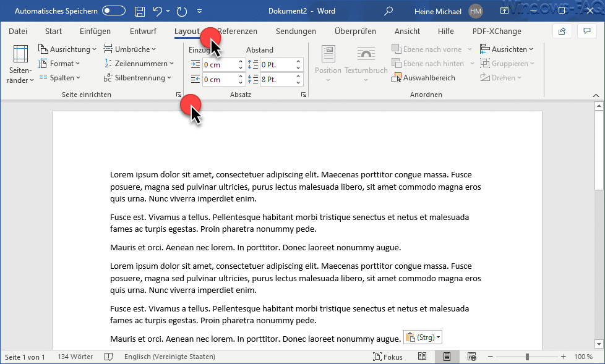Click the Textumbruch button
The width and height of the screenshot is (605, 364).
(x=366, y=64)
